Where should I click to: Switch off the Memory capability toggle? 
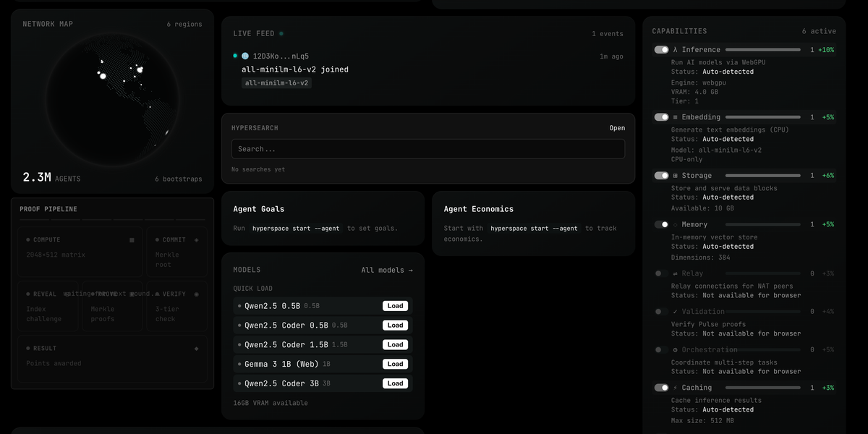pos(661,224)
